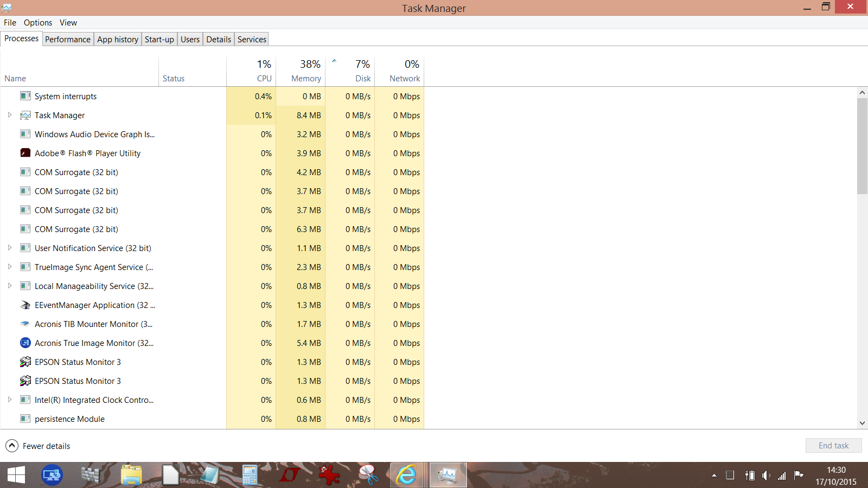Select the second EPSON Status Monitor 3 row
This screenshot has height=488, width=868.
[212, 381]
